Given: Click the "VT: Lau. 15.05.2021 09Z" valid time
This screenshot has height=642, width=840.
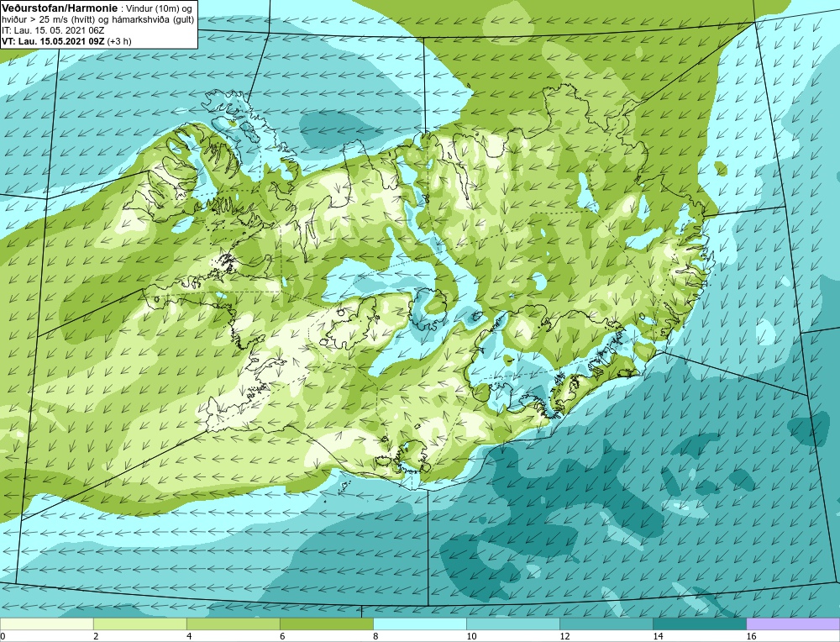Looking at the screenshot, I should 53,40.
